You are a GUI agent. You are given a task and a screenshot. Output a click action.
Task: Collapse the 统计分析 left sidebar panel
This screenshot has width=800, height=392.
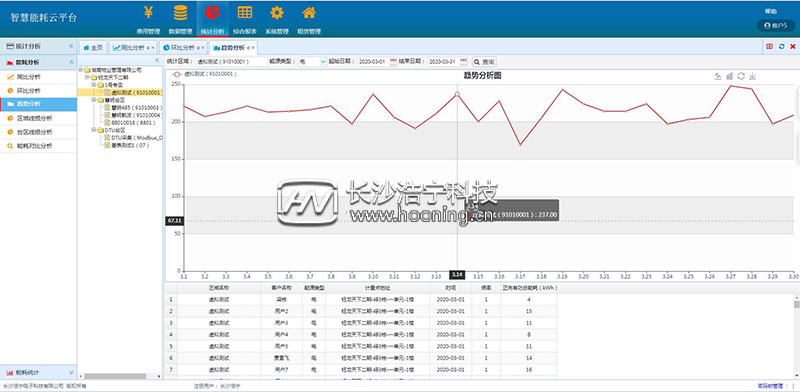(71, 46)
